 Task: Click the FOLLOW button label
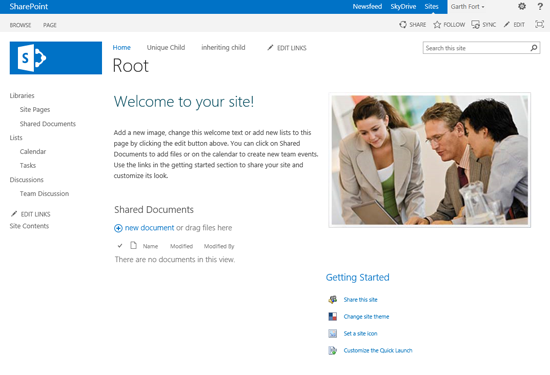tap(454, 25)
